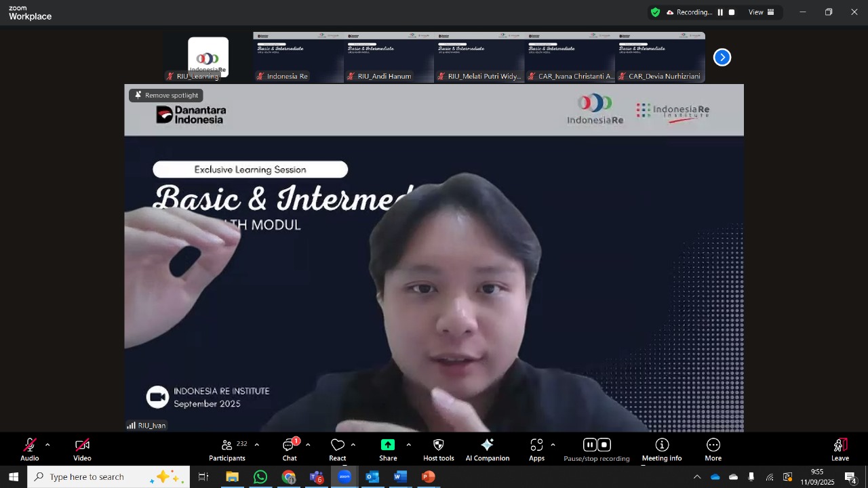This screenshot has height=488, width=868.
Task: Open Meeting info
Action: point(662,445)
